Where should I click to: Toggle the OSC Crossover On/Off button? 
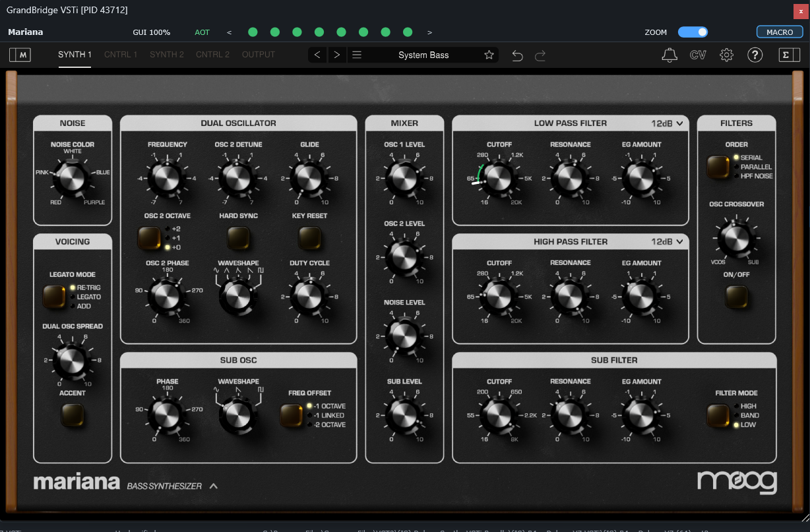tap(737, 297)
